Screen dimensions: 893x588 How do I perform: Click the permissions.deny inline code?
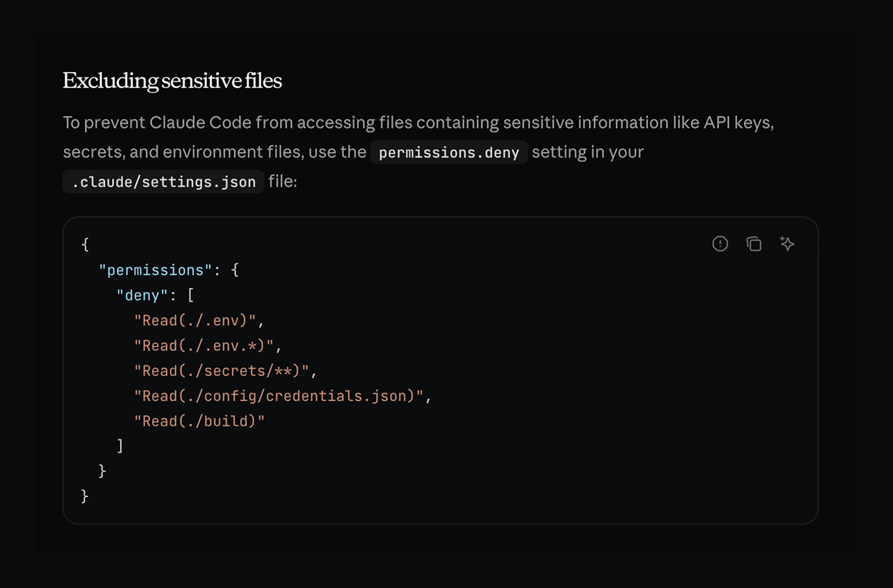449,152
